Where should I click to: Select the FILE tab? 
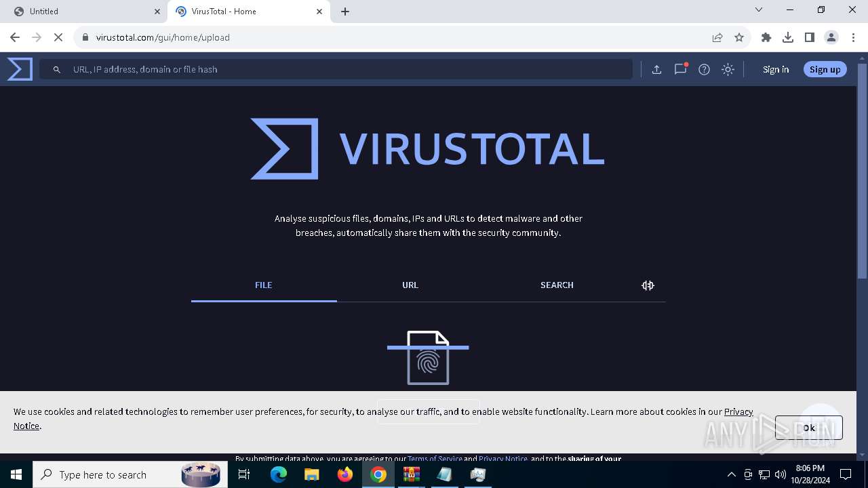(264, 285)
